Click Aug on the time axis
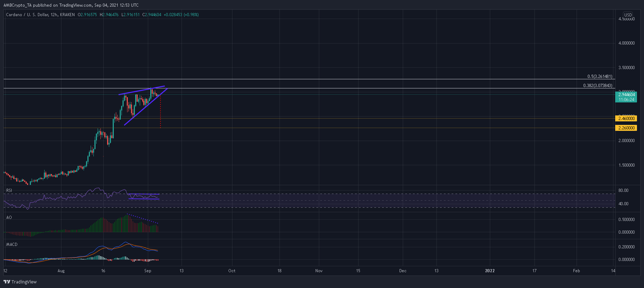This screenshot has width=644, height=288. point(61,271)
